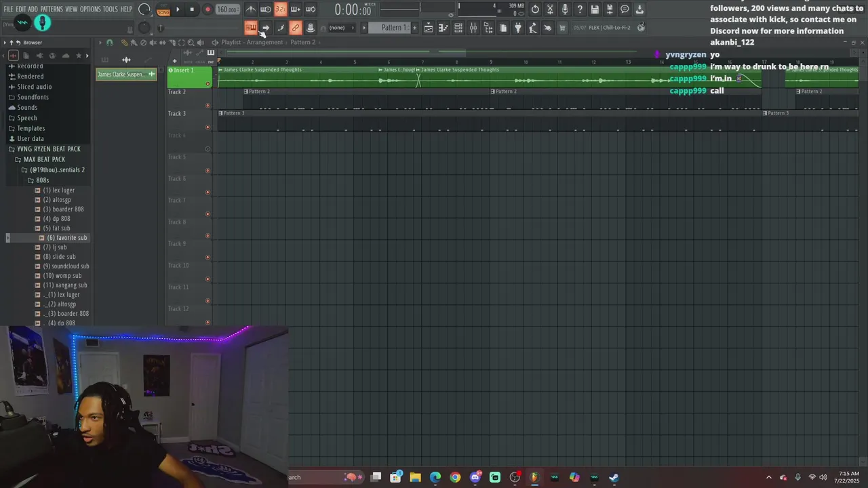Toggle the metronome icon
The height and width of the screenshot is (488, 868).
(x=250, y=9)
